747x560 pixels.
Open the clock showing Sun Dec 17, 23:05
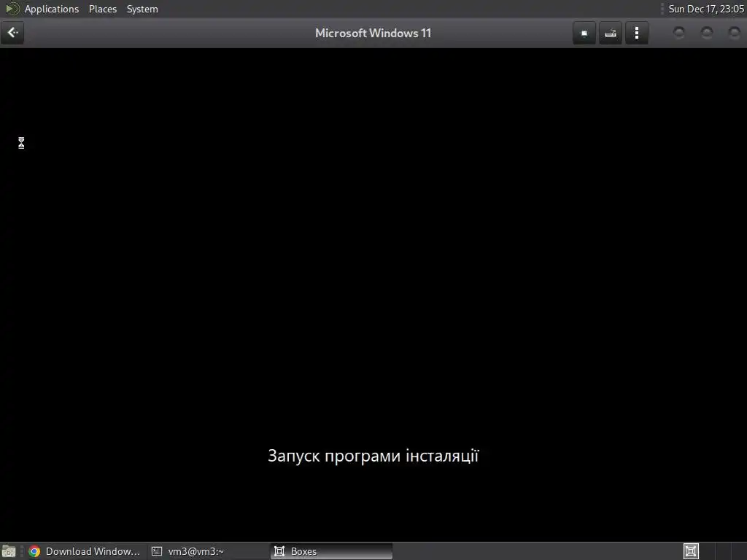coord(705,9)
